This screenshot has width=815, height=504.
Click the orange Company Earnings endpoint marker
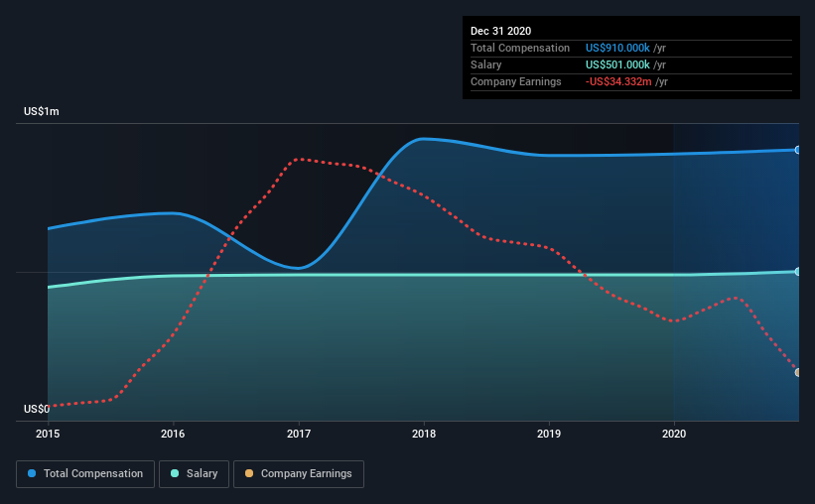[x=797, y=373]
